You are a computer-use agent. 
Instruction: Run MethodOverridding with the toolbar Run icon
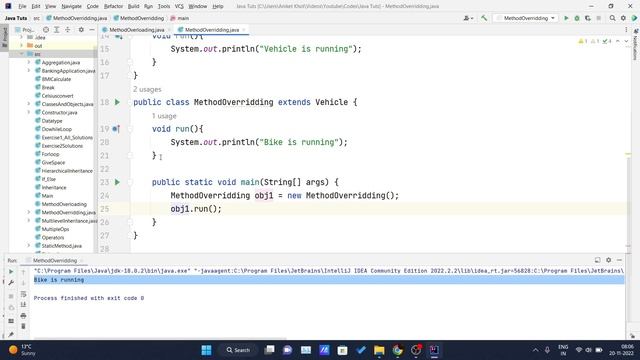[566, 18]
